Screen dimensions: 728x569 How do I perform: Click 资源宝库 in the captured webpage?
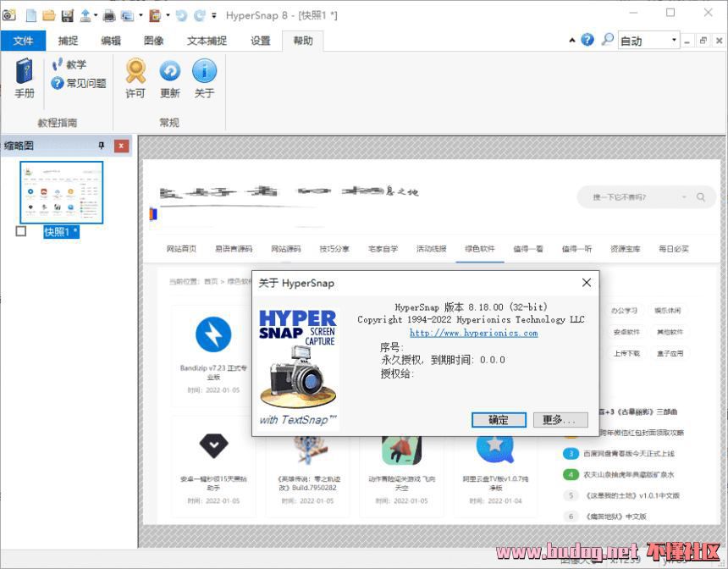625,249
